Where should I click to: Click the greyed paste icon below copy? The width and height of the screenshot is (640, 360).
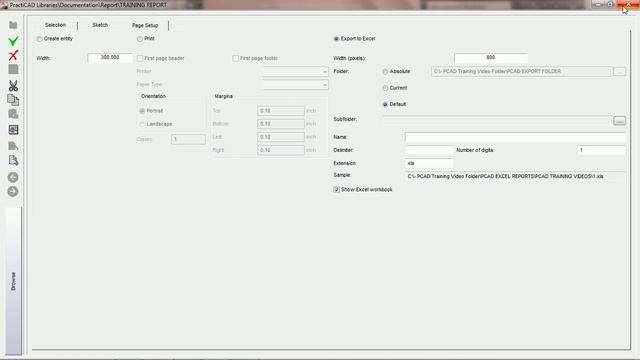click(13, 114)
